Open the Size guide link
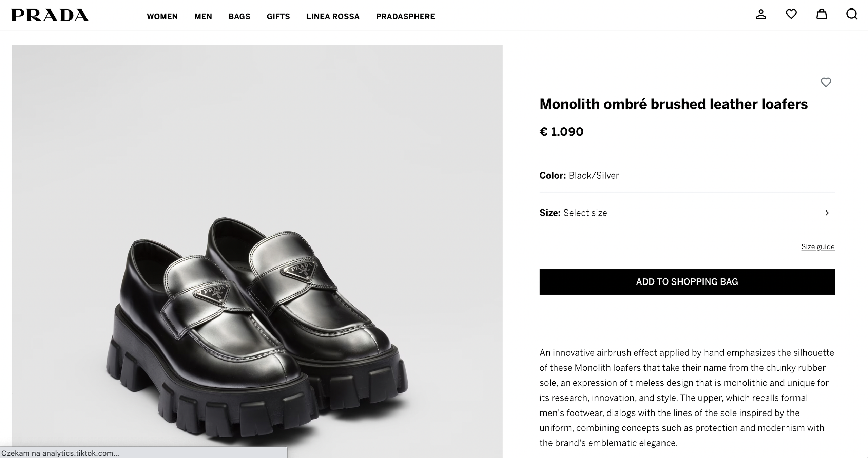The image size is (868, 458). [x=817, y=247]
